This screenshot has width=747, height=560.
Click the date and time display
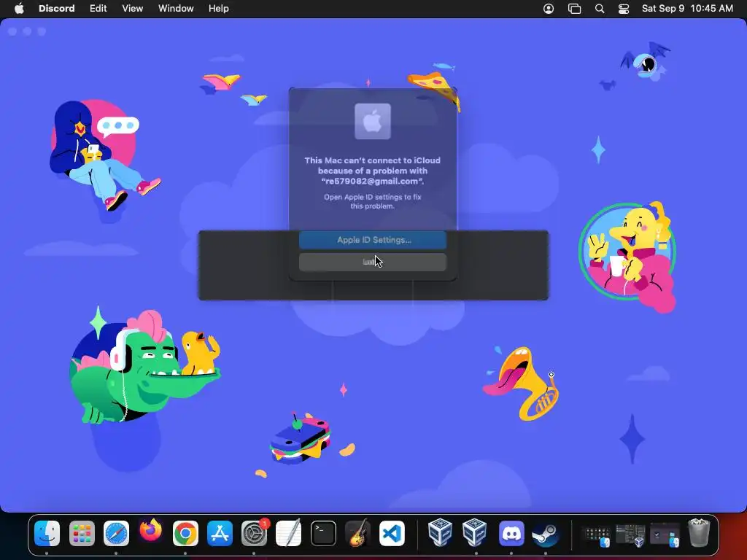coord(687,9)
